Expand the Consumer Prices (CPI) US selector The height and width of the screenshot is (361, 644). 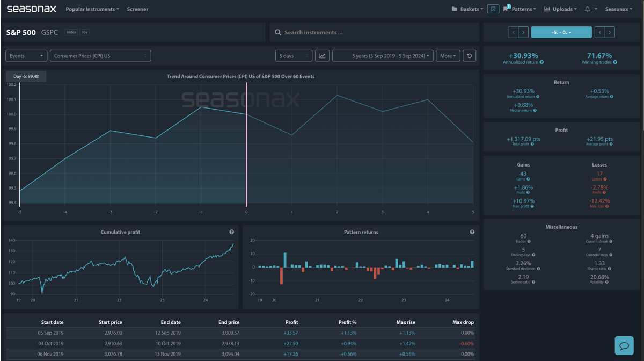(100, 56)
